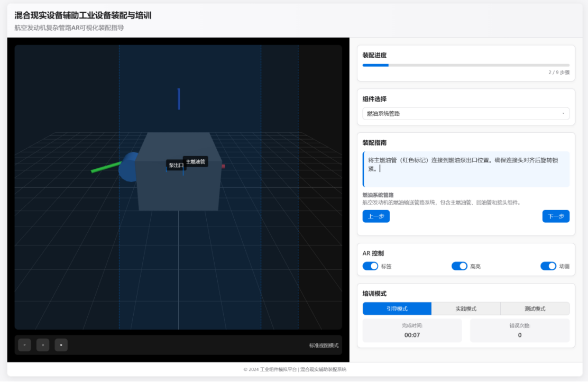Click the hollow square viewport toolbar icon
Viewport: 588px width, 382px height.
click(x=43, y=345)
